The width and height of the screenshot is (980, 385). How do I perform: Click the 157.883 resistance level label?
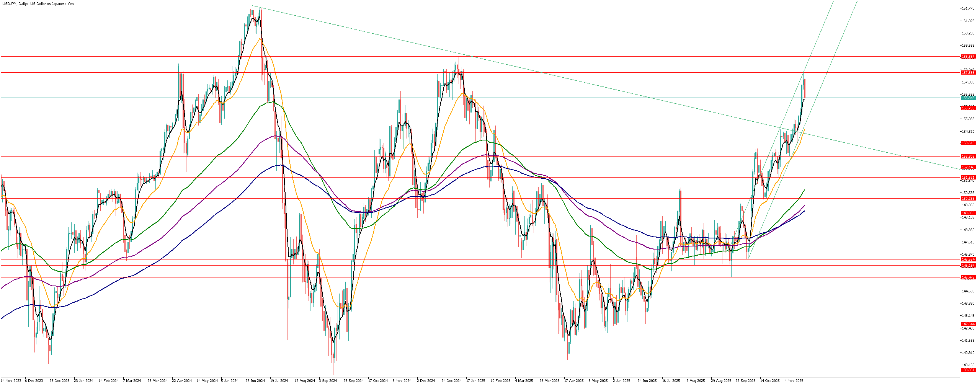point(968,73)
